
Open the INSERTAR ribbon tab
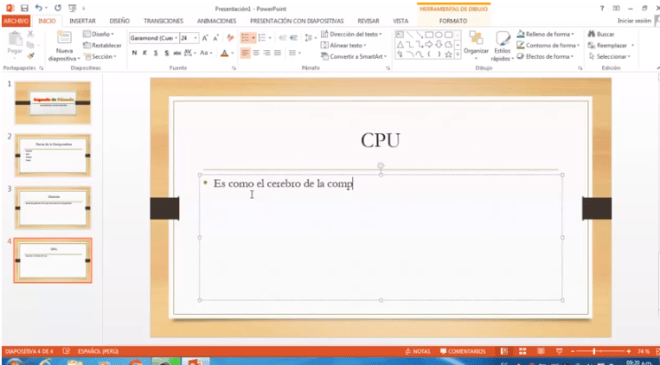82,21
